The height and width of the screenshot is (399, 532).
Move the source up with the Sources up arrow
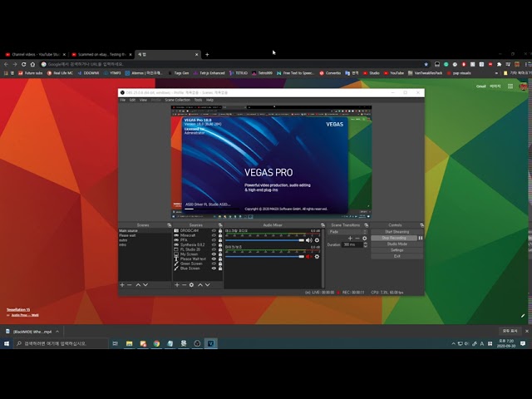tap(200, 284)
